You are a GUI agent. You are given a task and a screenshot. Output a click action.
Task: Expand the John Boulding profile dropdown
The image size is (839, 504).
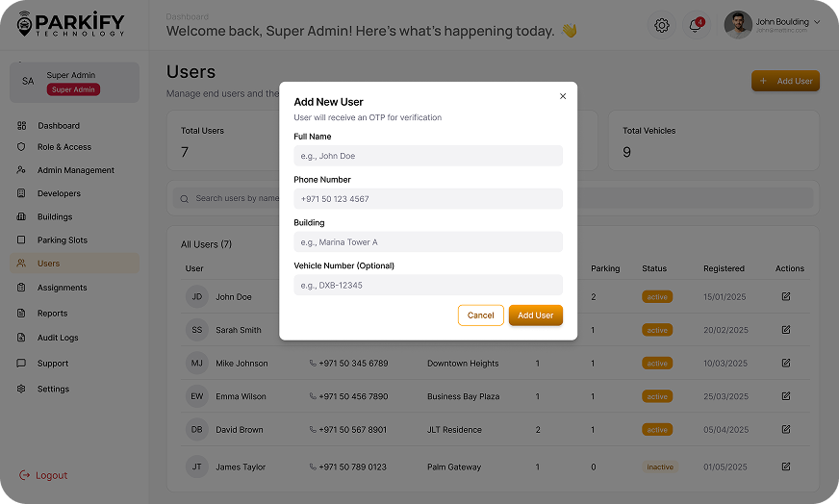817,22
